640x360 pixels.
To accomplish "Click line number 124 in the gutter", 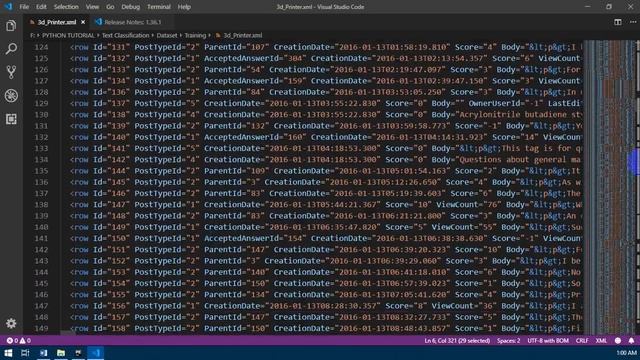I will [41, 47].
